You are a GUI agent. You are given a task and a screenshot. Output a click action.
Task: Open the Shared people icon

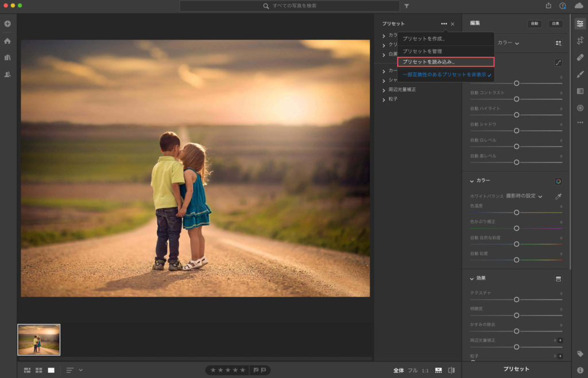(x=7, y=74)
